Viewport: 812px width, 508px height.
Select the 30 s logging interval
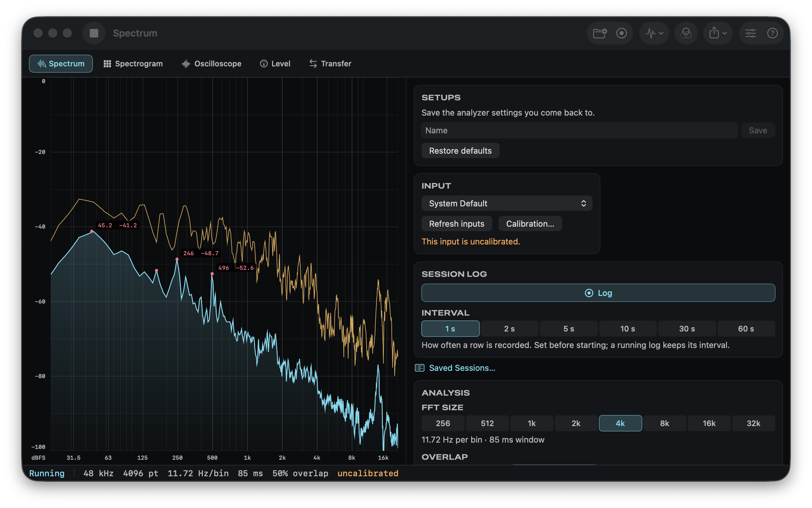[687, 329]
